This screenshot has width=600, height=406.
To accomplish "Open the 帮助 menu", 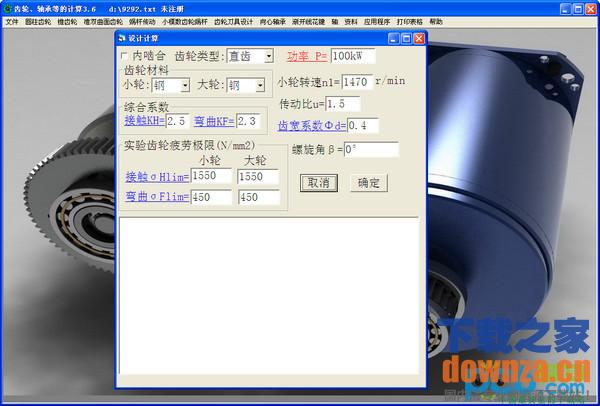I will (436, 21).
